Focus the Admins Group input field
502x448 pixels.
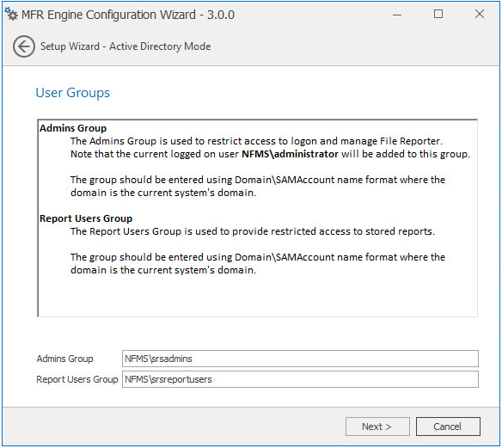pos(300,359)
